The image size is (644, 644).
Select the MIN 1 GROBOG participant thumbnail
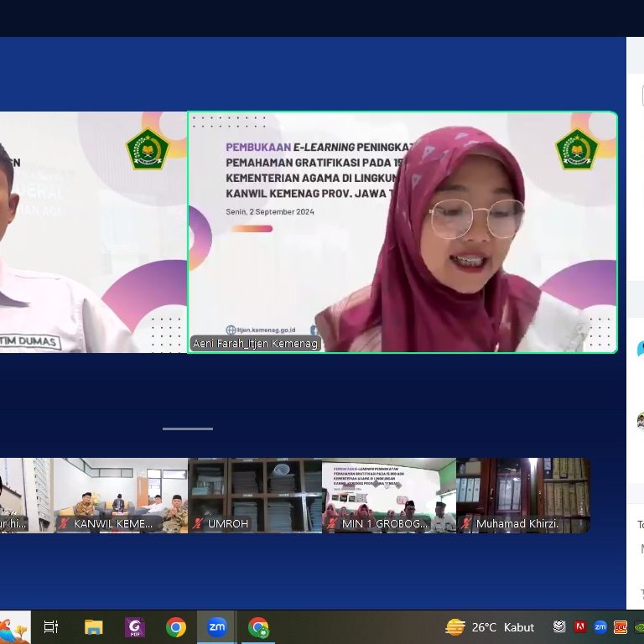tap(389, 496)
